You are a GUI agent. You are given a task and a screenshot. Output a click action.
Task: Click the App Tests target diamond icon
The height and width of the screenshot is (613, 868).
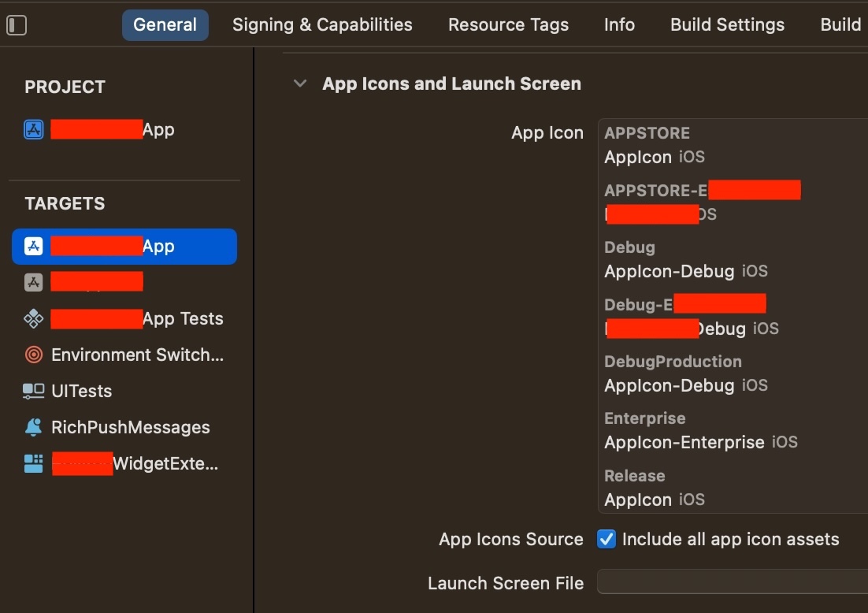34,318
